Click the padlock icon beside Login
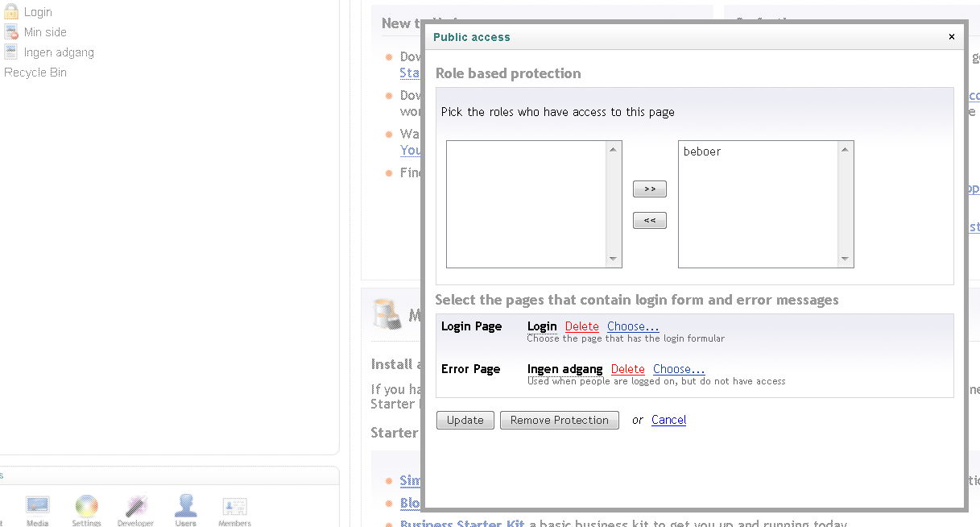The width and height of the screenshot is (980, 527). coord(10,11)
